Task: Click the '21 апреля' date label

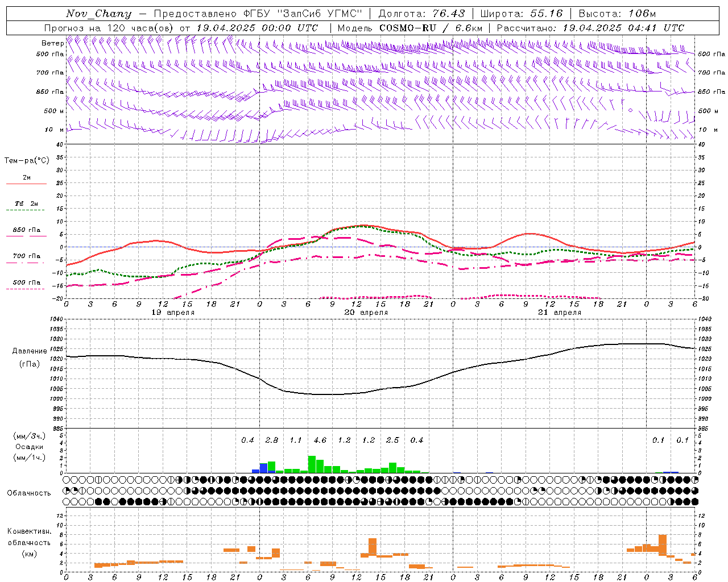Action: (x=560, y=313)
